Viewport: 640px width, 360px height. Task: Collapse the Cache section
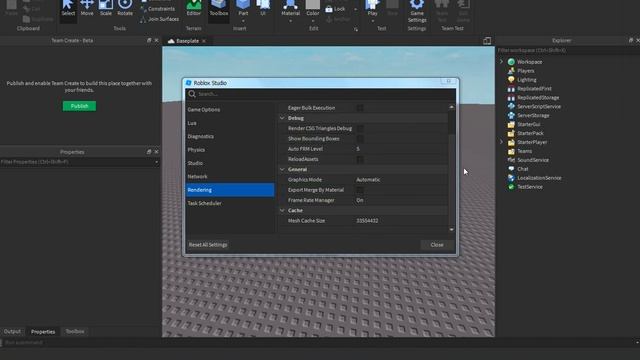tap(282, 210)
